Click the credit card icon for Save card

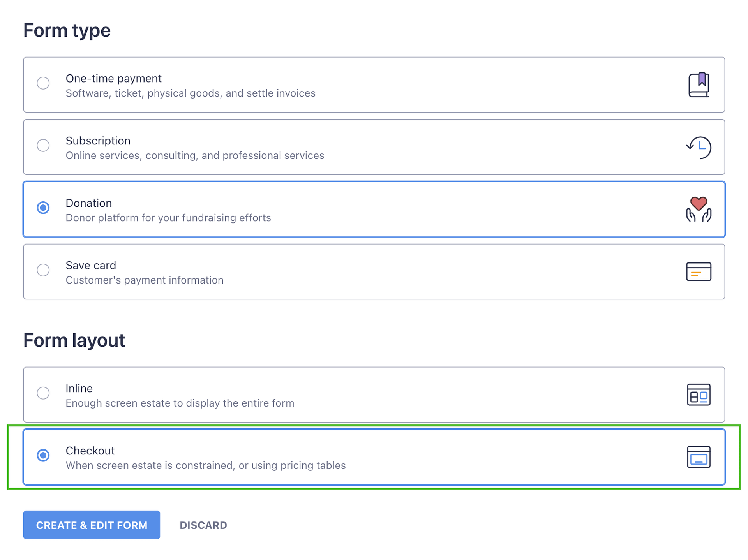point(699,271)
